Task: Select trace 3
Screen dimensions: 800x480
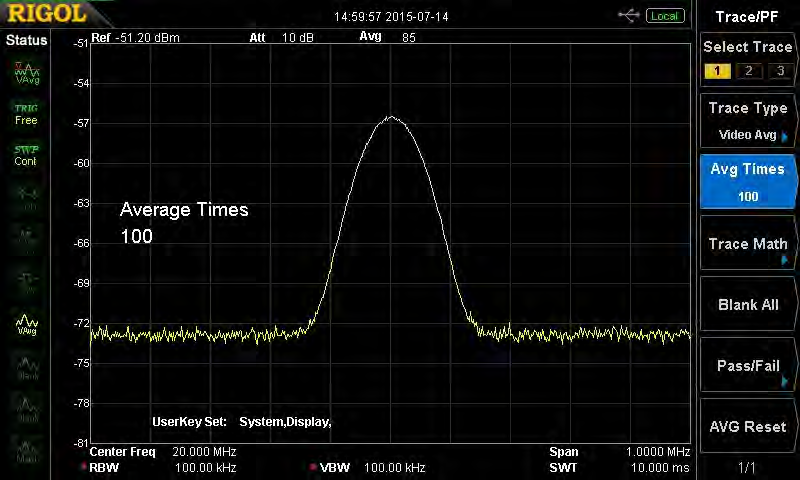Action: coord(780,71)
